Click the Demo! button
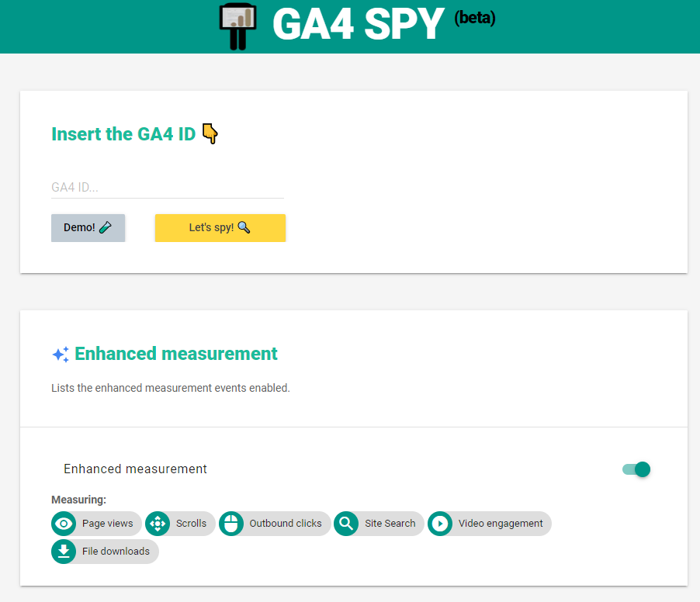The image size is (700, 602). 88,227
